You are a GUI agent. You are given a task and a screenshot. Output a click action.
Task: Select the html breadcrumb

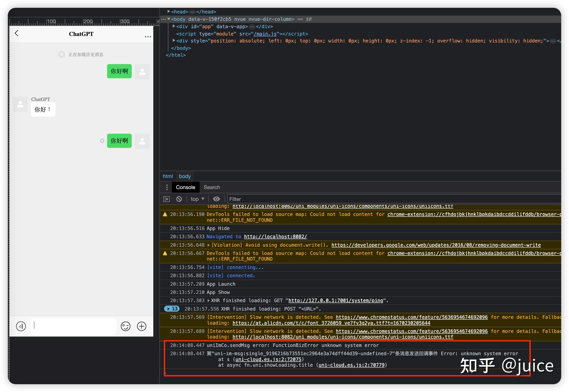coord(168,176)
